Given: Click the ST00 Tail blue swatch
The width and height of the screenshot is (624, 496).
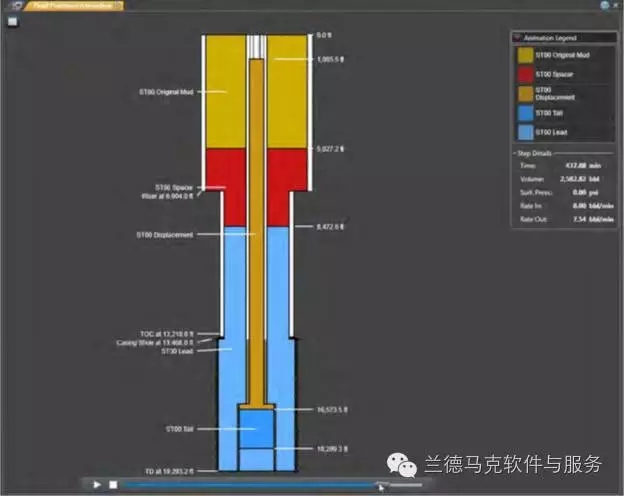Looking at the screenshot, I should click(x=524, y=114).
